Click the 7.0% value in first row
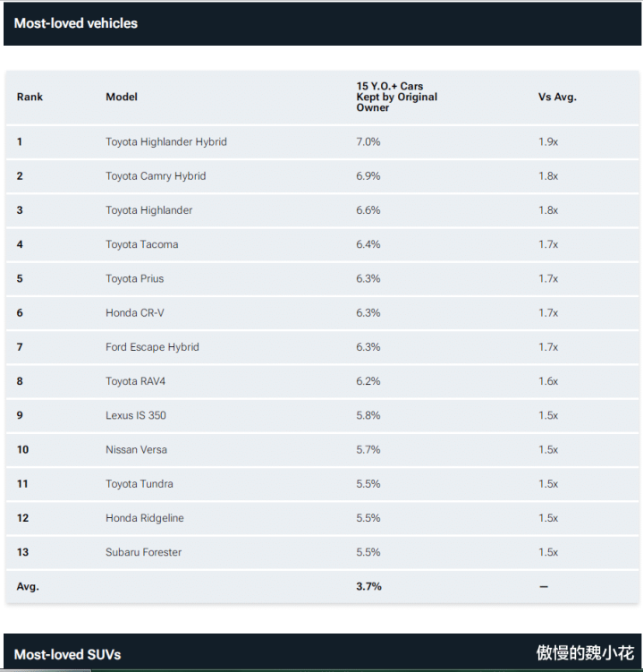 click(368, 142)
